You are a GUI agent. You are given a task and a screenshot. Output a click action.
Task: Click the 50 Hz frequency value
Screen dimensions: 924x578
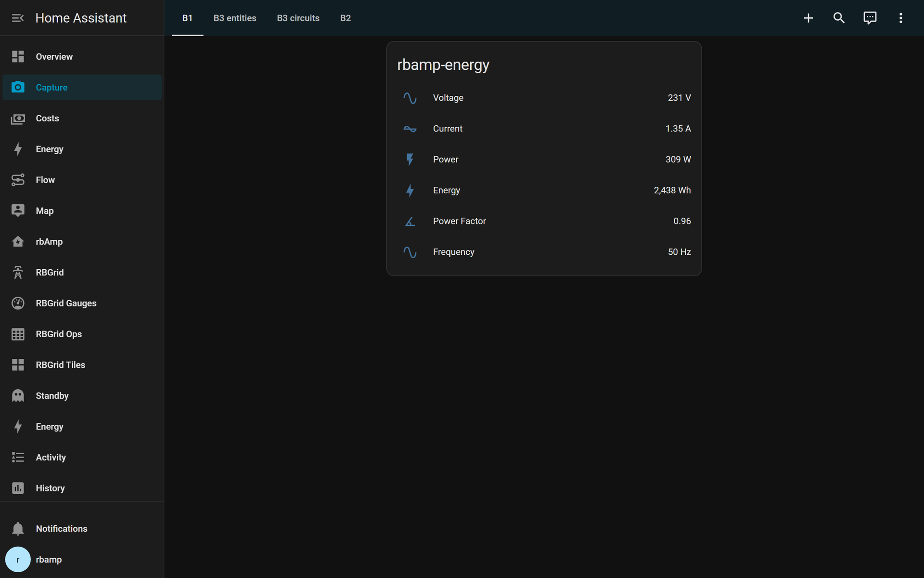click(x=679, y=252)
